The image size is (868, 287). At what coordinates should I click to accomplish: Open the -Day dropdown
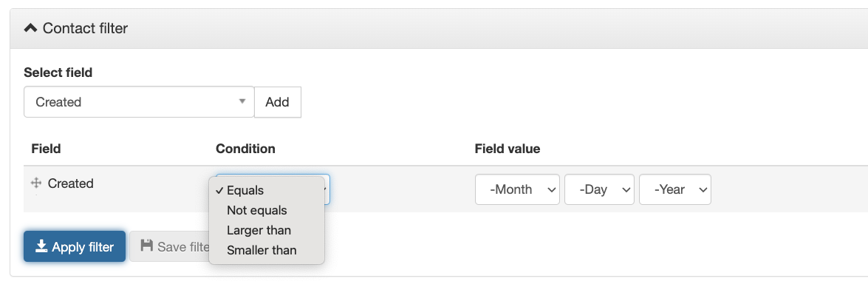click(600, 189)
